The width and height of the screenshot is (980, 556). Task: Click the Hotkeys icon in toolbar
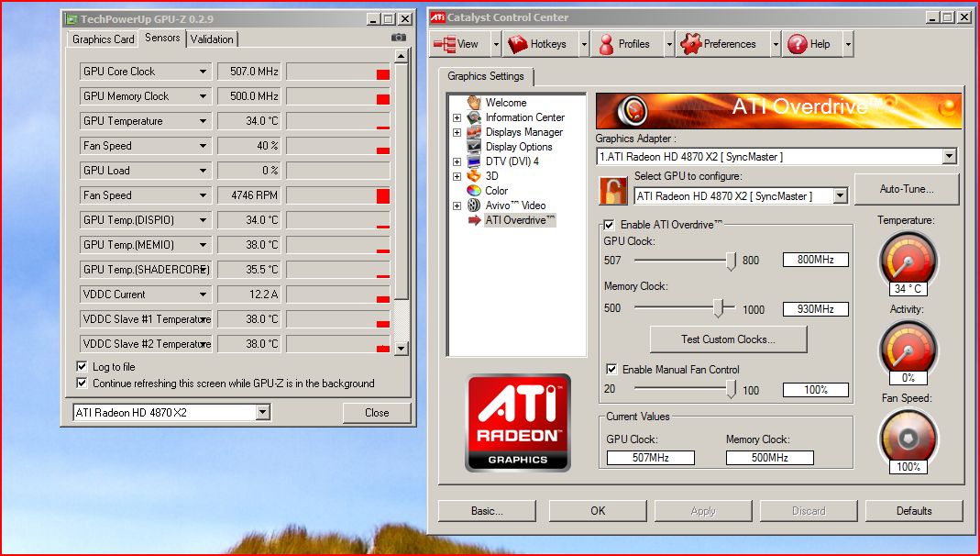517,44
